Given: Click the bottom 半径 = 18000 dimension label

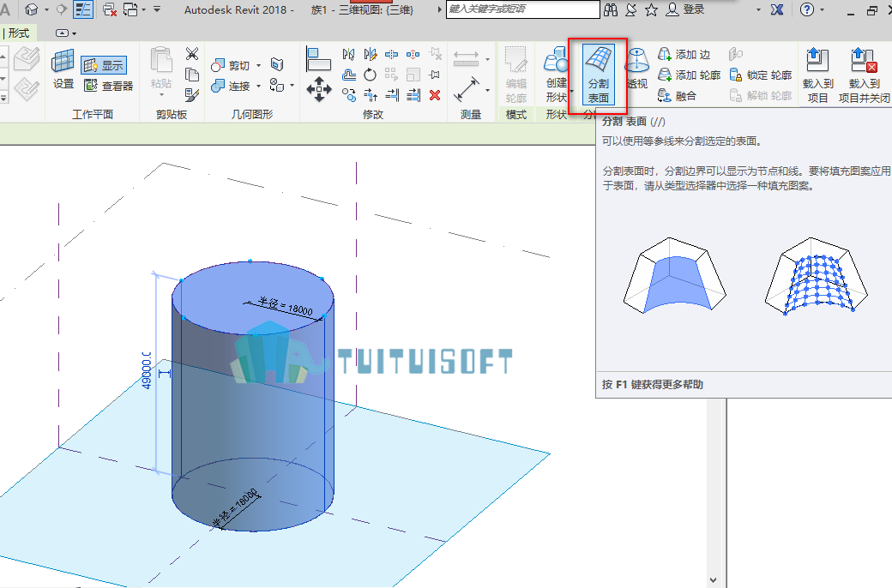Looking at the screenshot, I should (236, 507).
